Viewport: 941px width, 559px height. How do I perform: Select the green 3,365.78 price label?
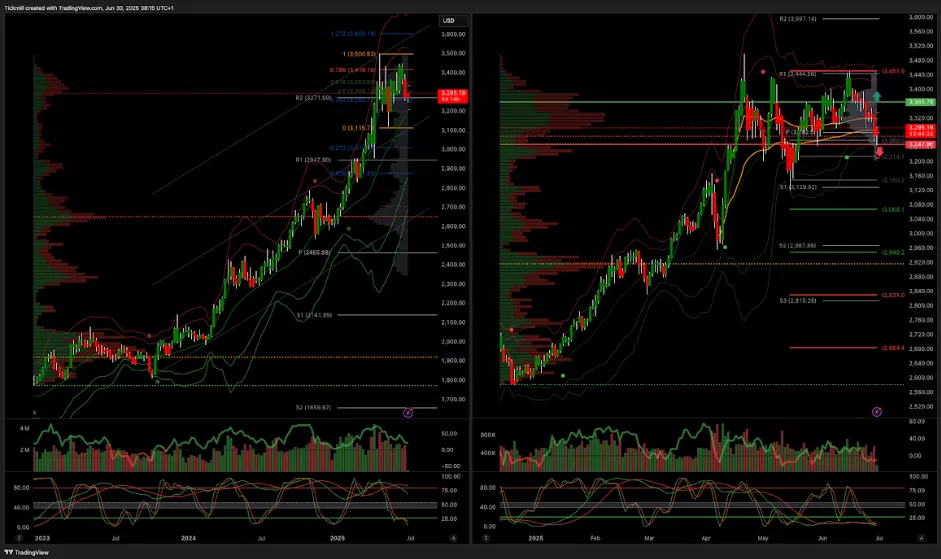[x=919, y=102]
